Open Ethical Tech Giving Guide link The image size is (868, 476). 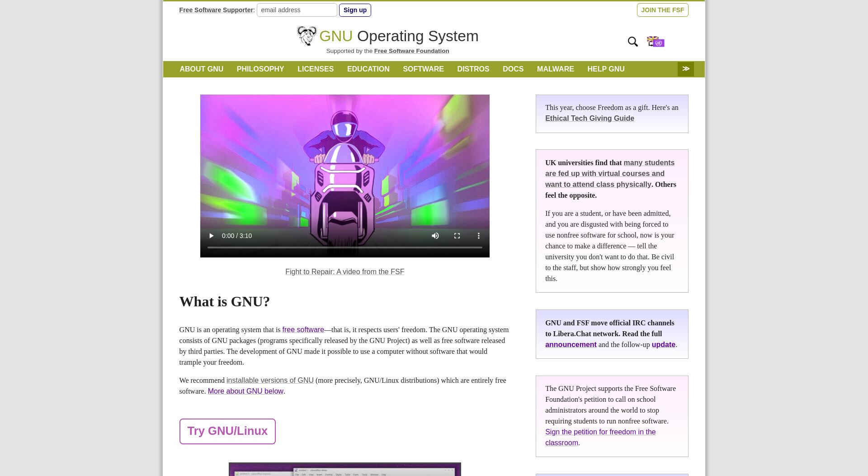590,119
